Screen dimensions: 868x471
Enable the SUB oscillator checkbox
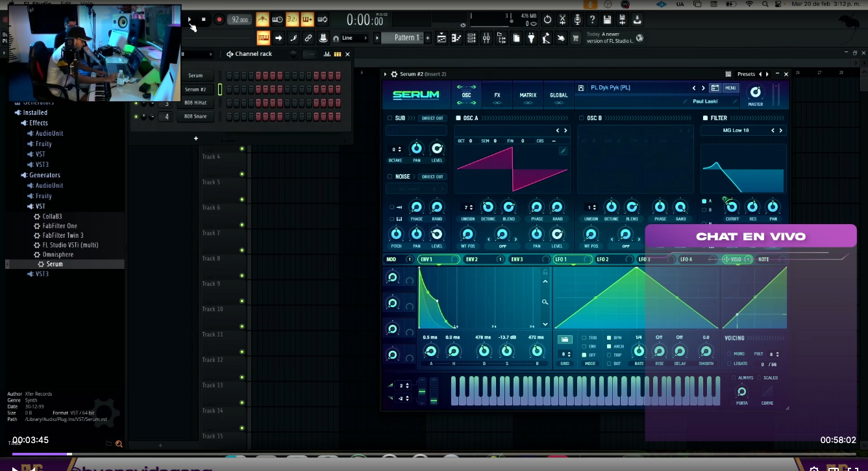pos(390,118)
